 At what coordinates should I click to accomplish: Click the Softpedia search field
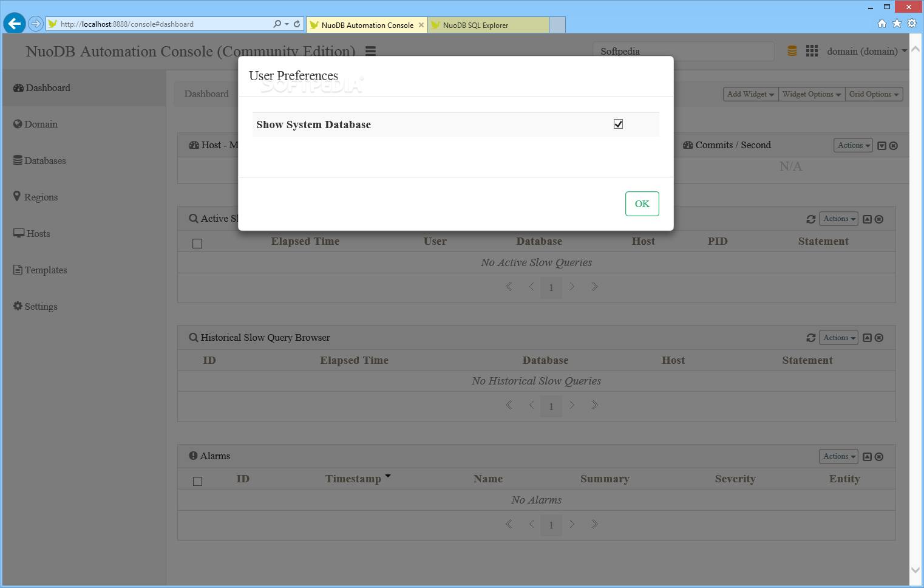pyautogui.click(x=684, y=51)
